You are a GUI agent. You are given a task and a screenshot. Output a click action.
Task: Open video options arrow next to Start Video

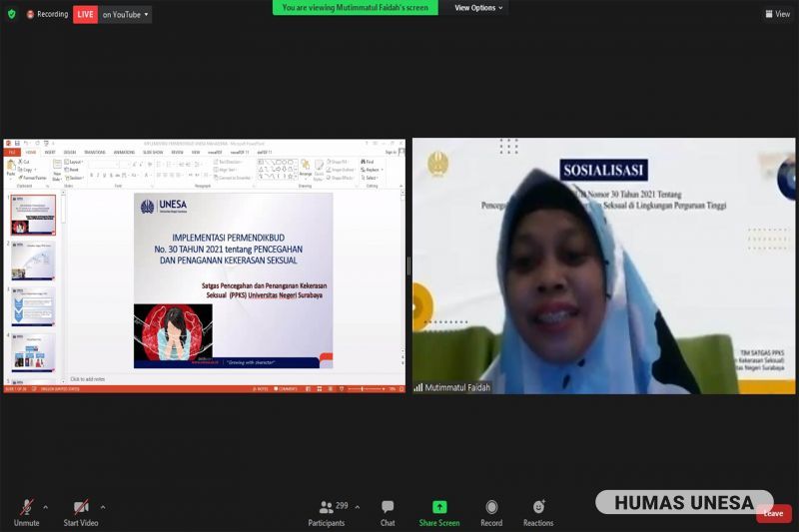pyautogui.click(x=103, y=507)
